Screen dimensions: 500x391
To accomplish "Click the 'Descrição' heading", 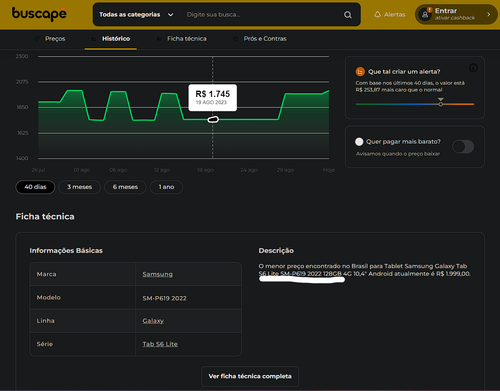I will 276,251.
